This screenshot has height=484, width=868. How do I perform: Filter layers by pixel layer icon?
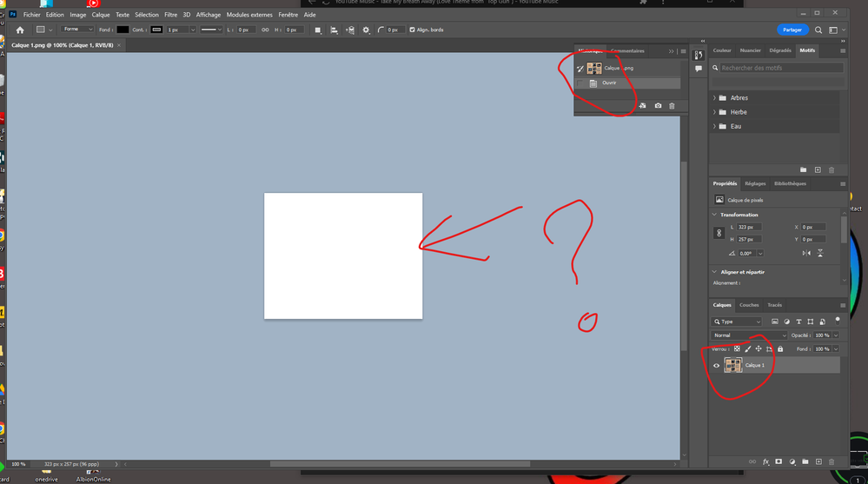pyautogui.click(x=774, y=322)
